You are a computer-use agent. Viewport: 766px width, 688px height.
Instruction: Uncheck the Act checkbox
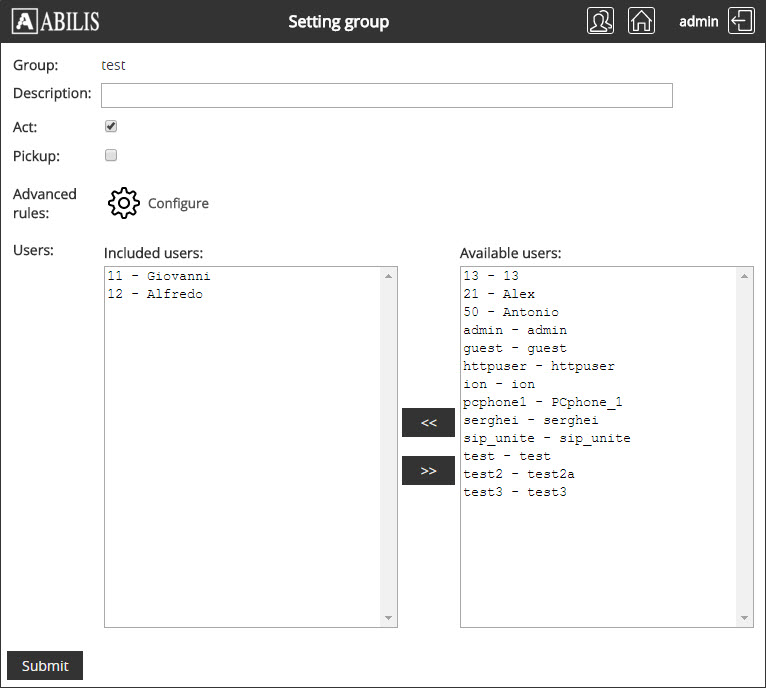111,126
